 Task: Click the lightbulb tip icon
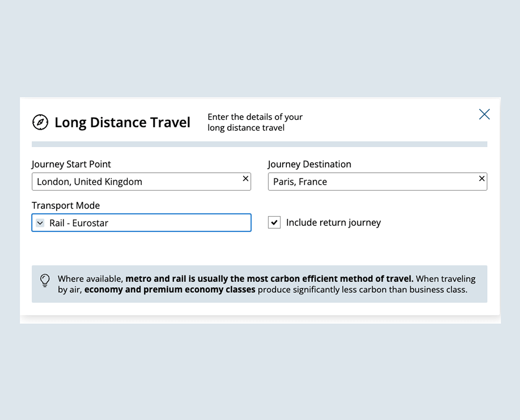coord(45,280)
